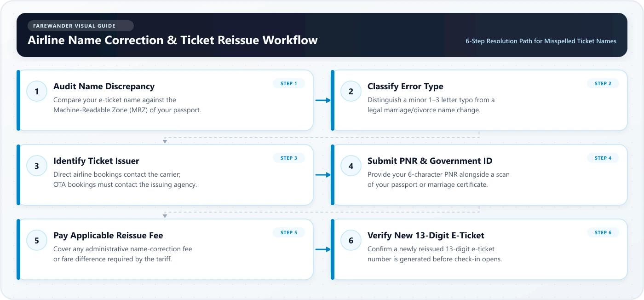Click the Pay Applicable Reissue Fee heading

[108, 235]
